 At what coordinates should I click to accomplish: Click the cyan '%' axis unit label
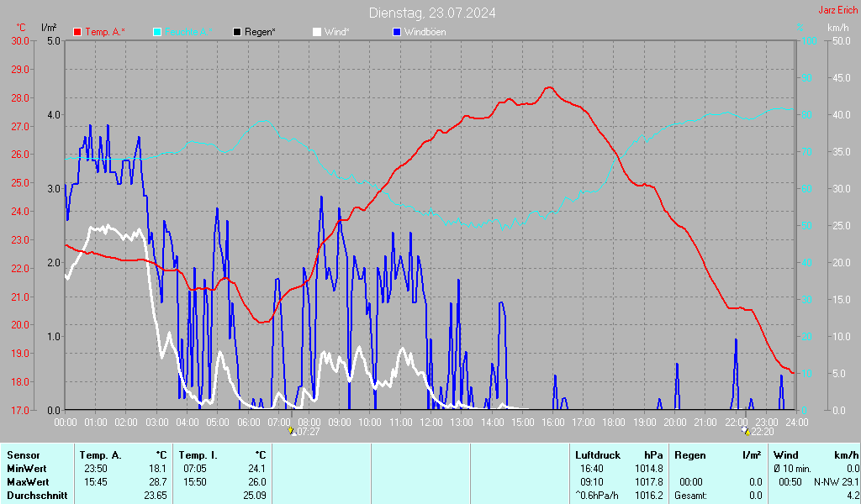coord(800,28)
